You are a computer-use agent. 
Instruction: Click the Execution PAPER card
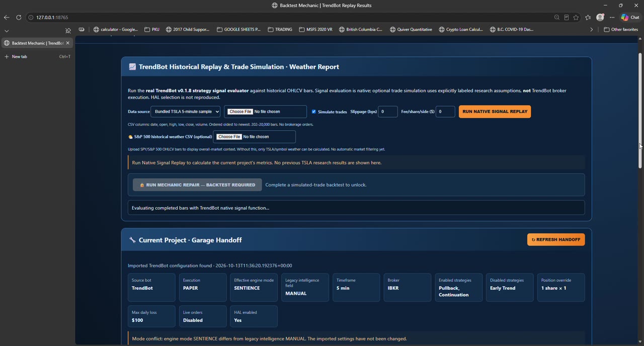(203, 288)
